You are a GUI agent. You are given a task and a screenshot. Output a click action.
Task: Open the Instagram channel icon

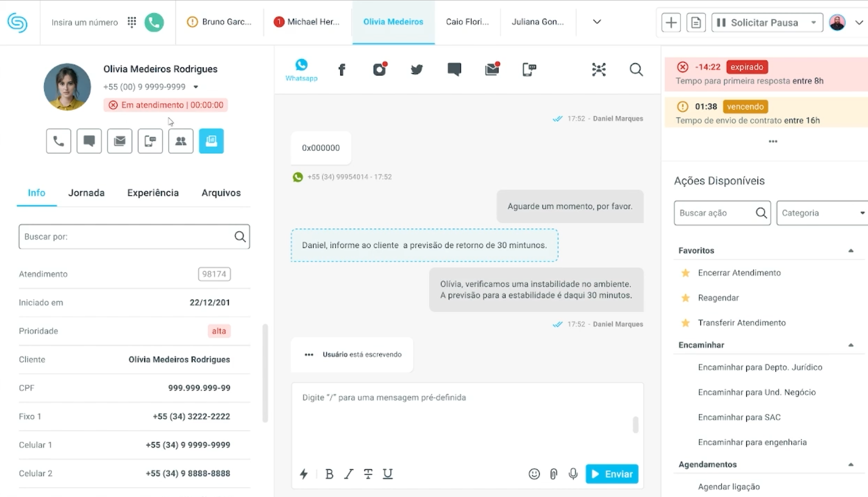pyautogui.click(x=380, y=69)
